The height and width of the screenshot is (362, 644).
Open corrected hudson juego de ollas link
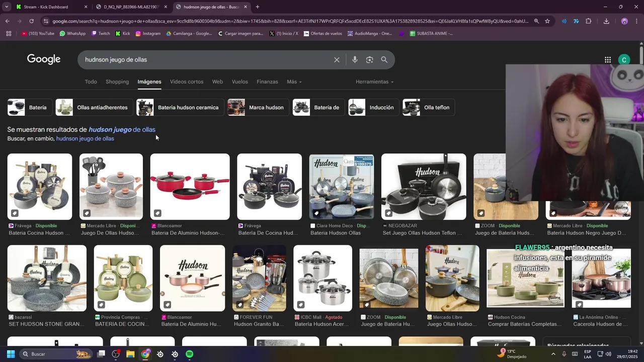[122, 130]
